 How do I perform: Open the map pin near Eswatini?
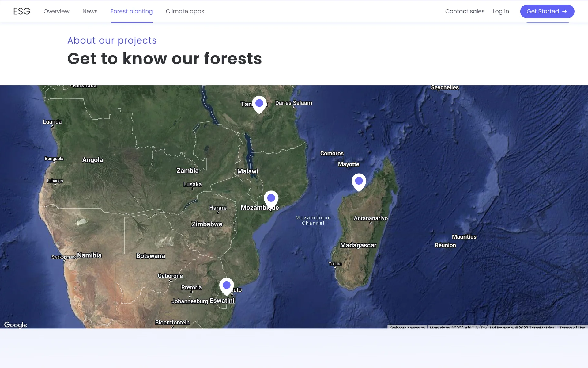click(x=226, y=286)
